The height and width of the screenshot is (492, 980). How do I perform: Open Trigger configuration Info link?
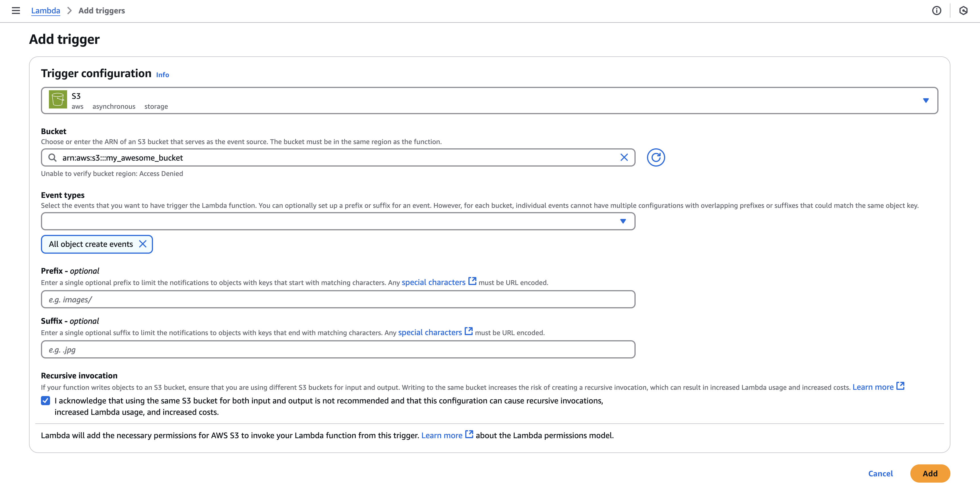pyautogui.click(x=162, y=75)
